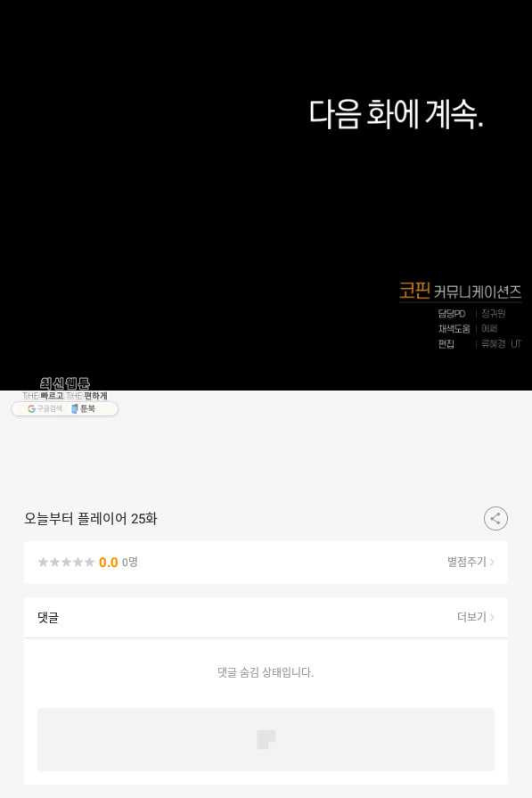Screen dimensions: 532x798
Task: Click the share icon beside episode title
Action: point(495,519)
